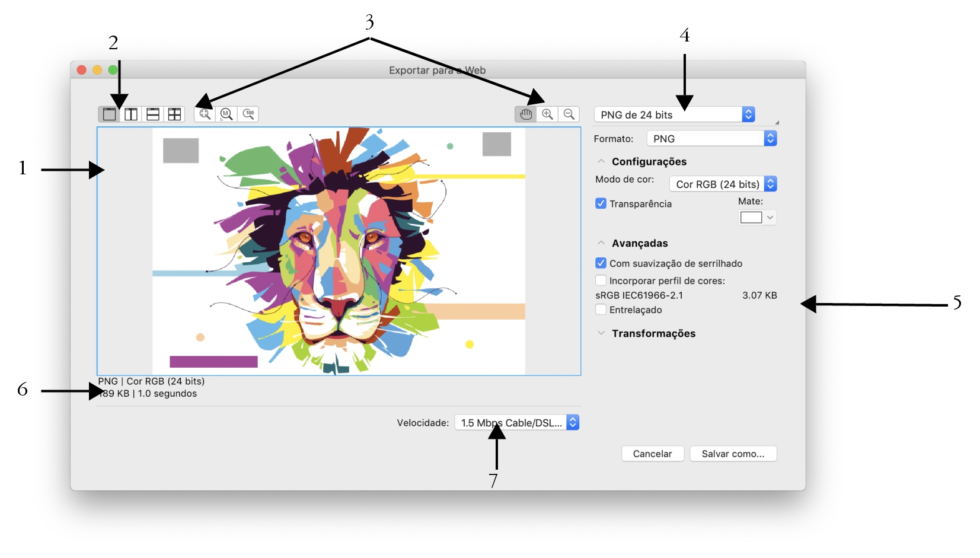Select the Pan hand tool
This screenshot has height=558, width=980.
[x=526, y=114]
